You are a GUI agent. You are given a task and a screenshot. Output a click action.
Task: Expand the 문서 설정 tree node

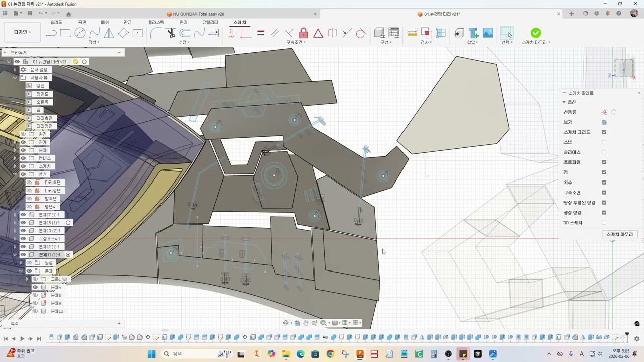click(x=15, y=70)
